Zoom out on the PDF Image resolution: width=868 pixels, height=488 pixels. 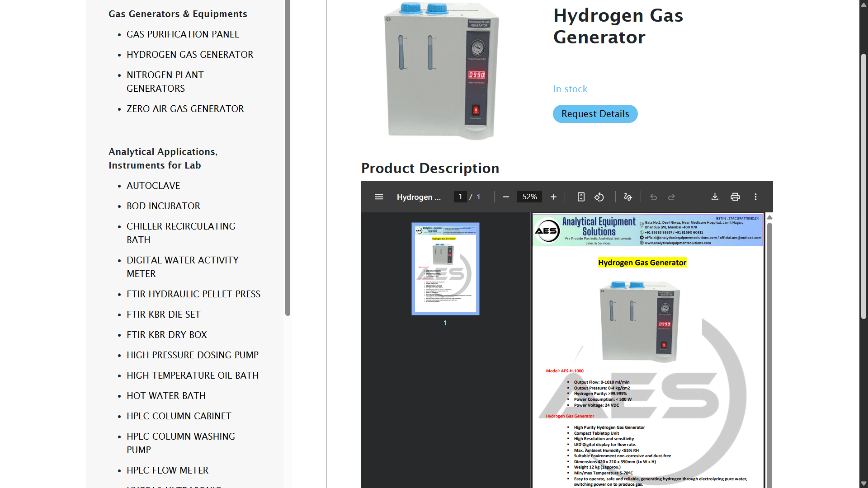pos(506,197)
